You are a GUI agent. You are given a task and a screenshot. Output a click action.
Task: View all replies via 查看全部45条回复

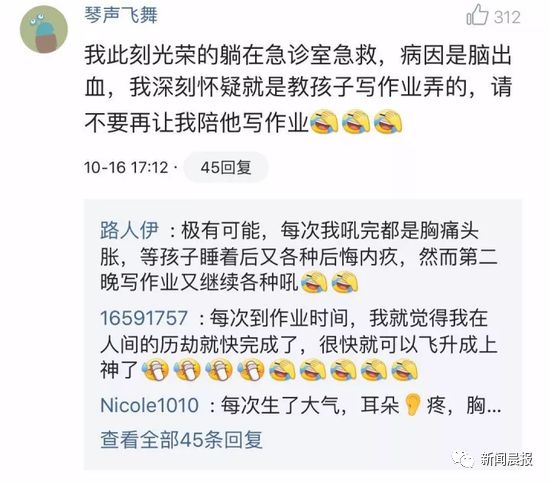pyautogui.click(x=181, y=439)
